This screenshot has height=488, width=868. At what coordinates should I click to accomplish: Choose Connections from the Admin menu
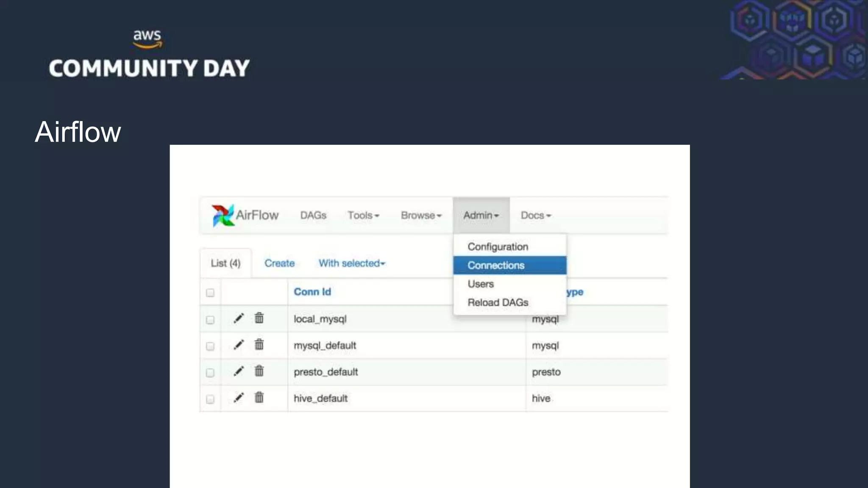point(496,265)
